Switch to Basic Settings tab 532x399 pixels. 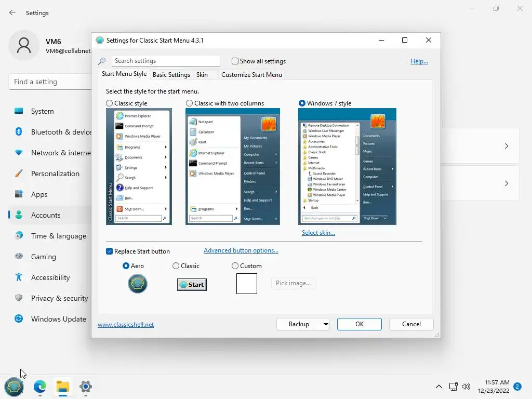tap(171, 75)
